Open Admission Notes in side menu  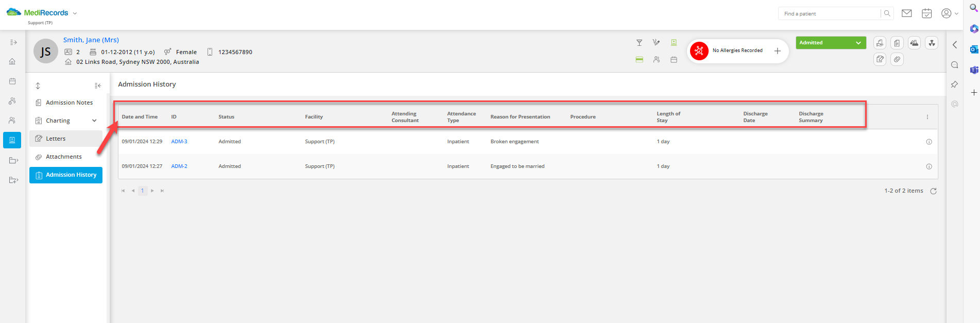(x=66, y=103)
